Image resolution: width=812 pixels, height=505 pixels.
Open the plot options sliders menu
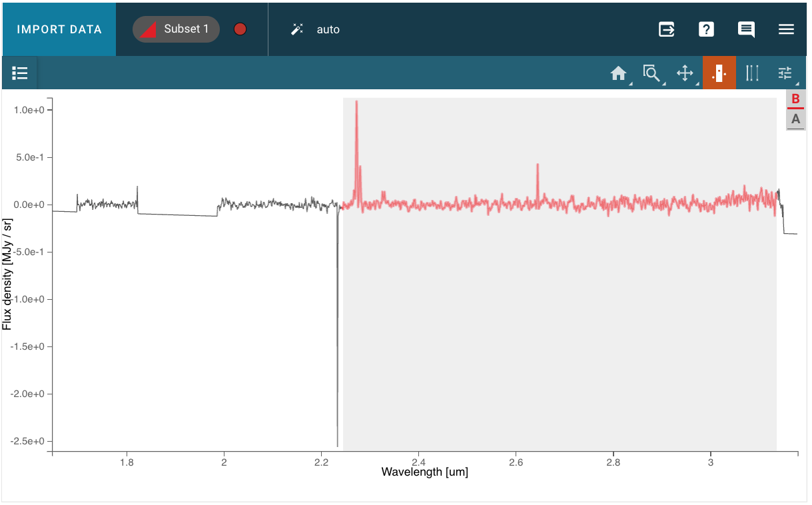coord(786,73)
